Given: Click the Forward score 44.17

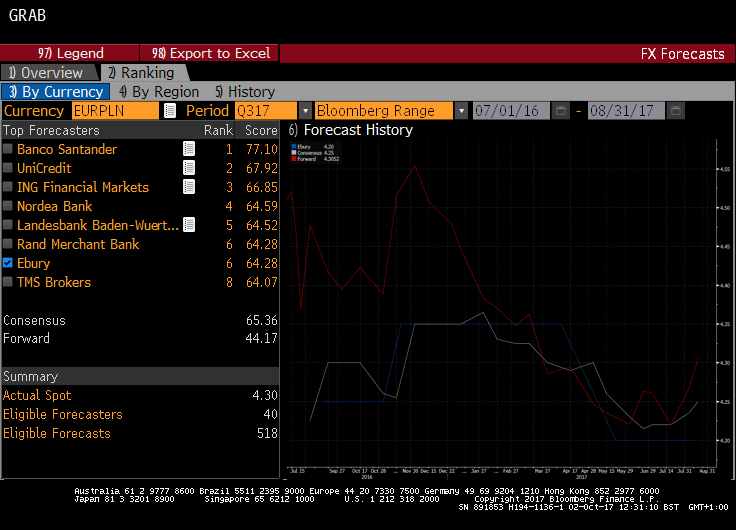Looking at the screenshot, I should (x=261, y=338).
